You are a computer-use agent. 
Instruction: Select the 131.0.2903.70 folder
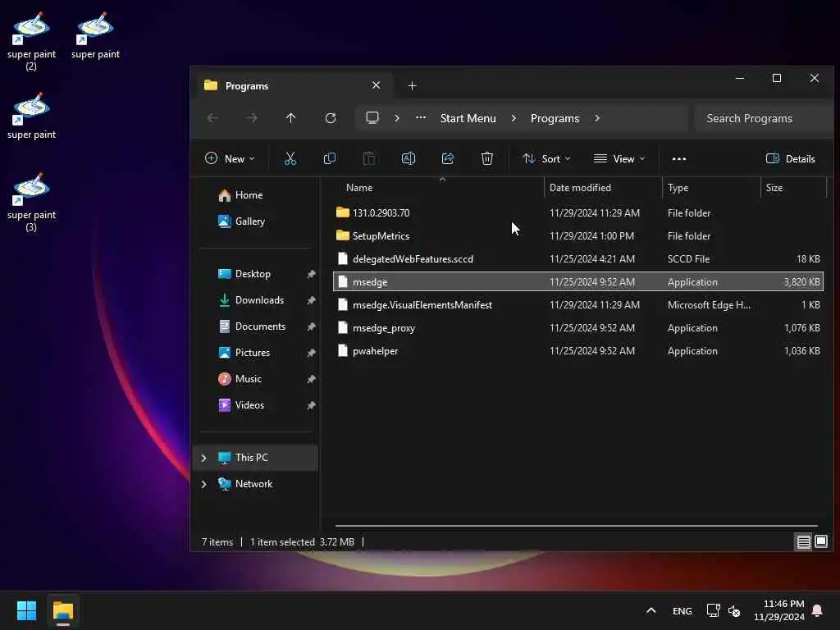(x=578, y=212)
